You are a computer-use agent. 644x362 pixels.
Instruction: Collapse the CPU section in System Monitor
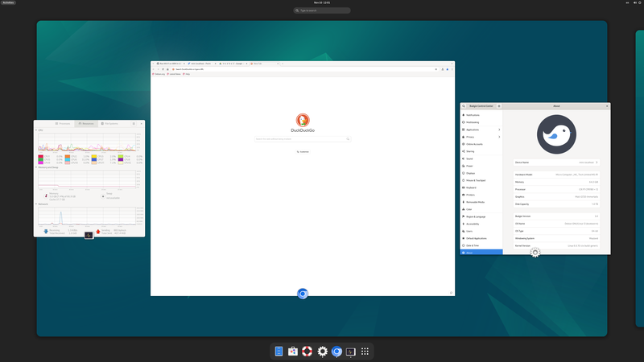coord(36,130)
